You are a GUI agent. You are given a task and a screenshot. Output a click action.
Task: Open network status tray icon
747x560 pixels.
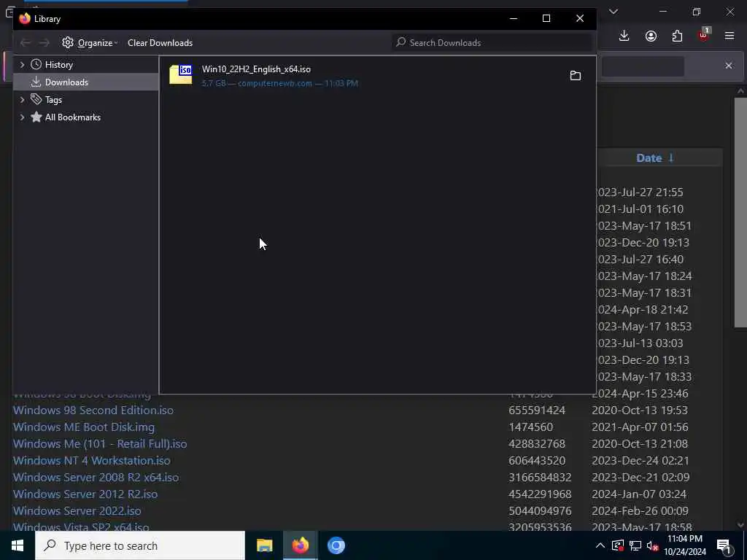[x=635, y=545]
